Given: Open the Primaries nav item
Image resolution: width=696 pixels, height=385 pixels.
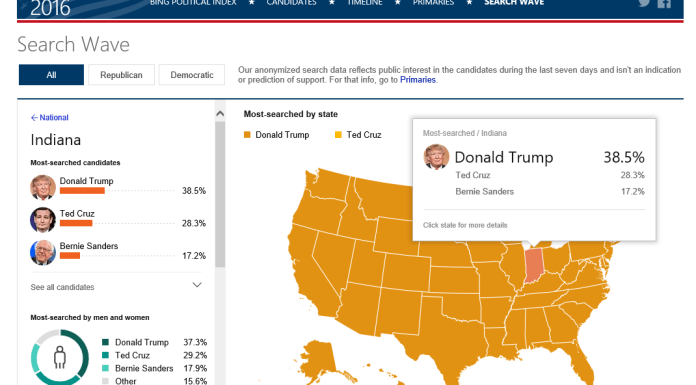Looking at the screenshot, I should point(433,3).
